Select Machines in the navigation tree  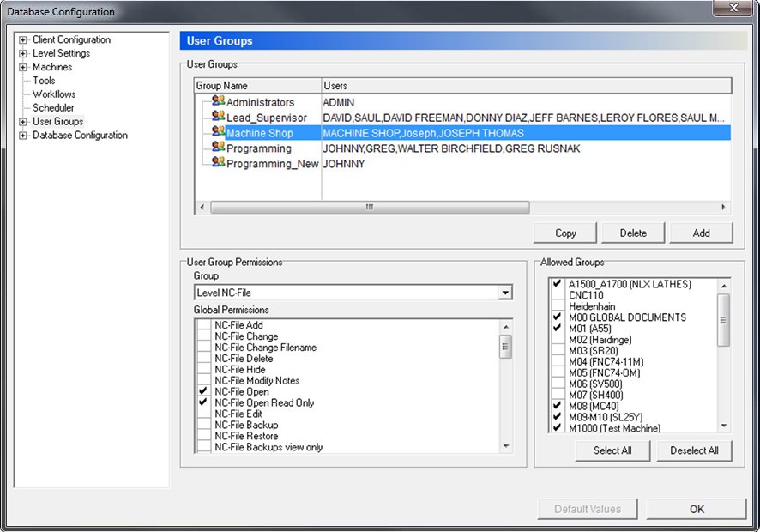point(52,67)
